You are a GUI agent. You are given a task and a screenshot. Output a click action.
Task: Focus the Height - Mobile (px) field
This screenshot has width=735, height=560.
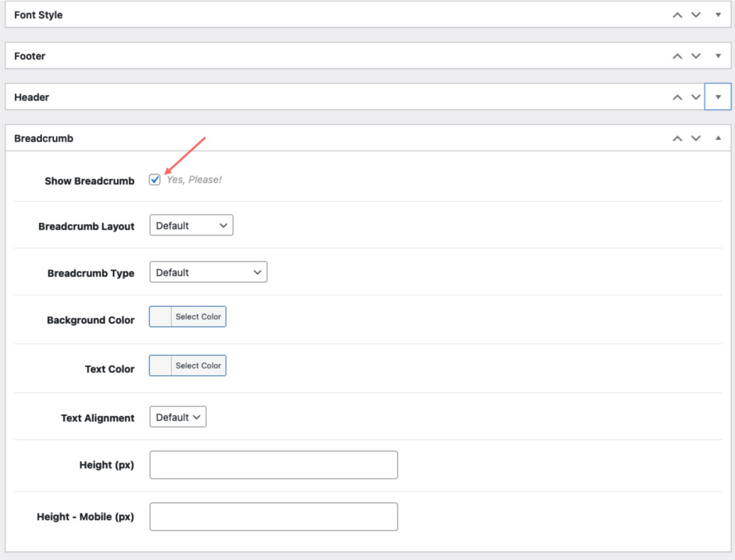(273, 517)
